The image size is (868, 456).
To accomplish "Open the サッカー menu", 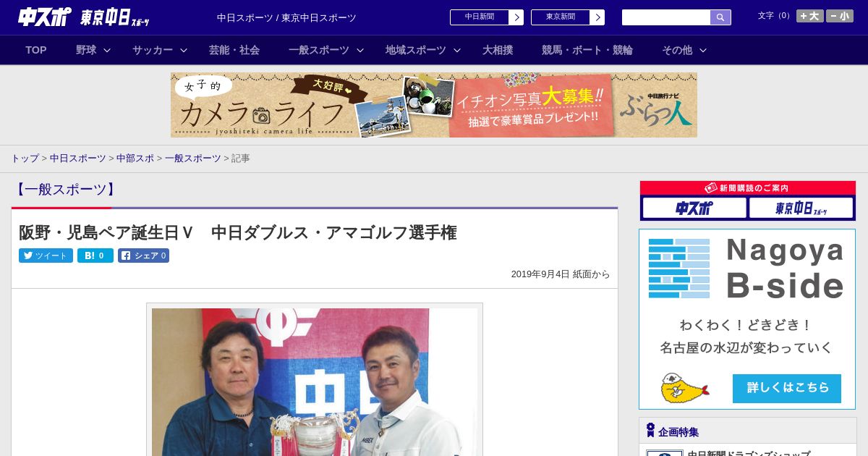I will pyautogui.click(x=153, y=50).
